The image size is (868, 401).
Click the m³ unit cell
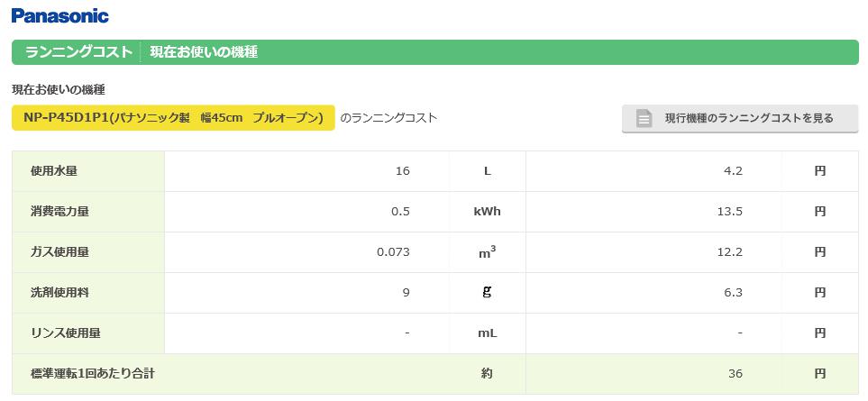(487, 252)
